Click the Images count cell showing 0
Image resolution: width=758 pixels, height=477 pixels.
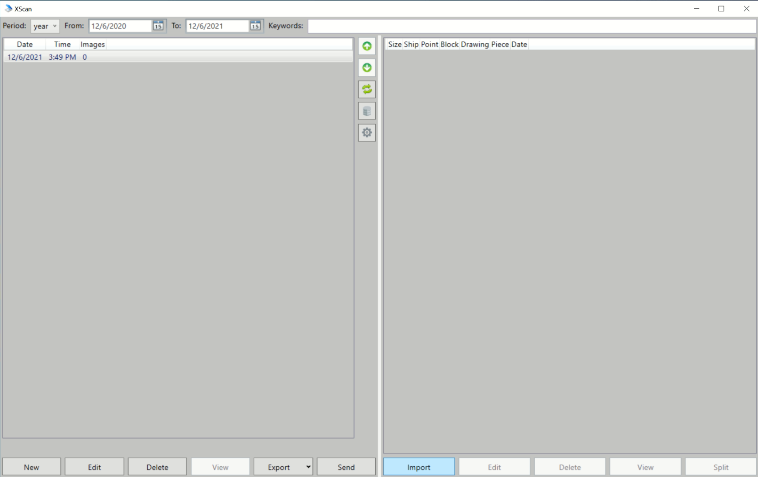click(x=85, y=57)
